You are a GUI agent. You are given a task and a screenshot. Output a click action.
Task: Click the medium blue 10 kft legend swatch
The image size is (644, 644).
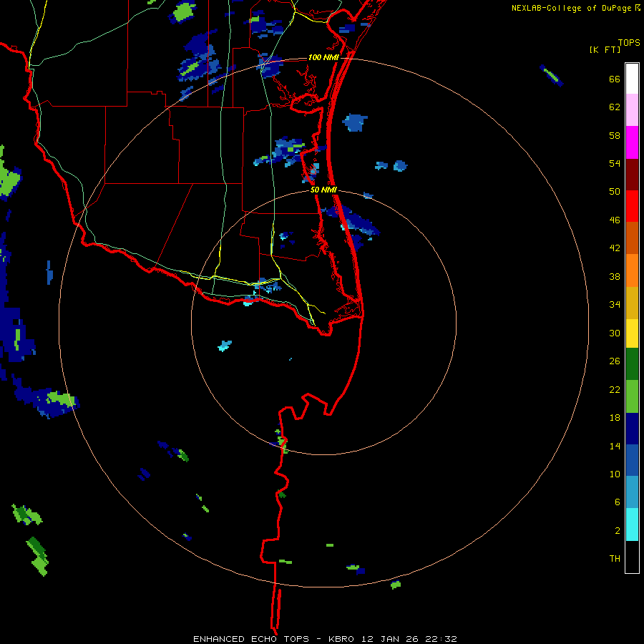(x=632, y=460)
